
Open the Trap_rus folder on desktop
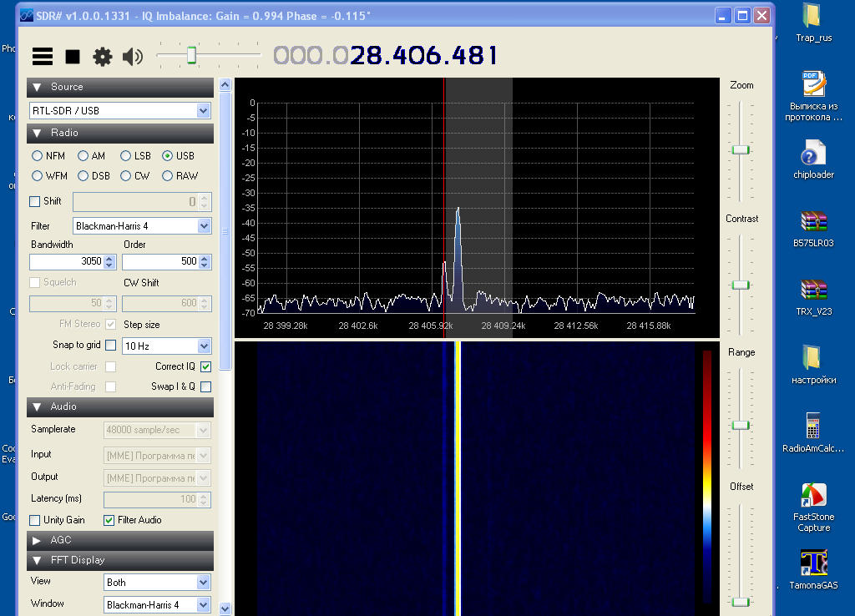(x=811, y=16)
